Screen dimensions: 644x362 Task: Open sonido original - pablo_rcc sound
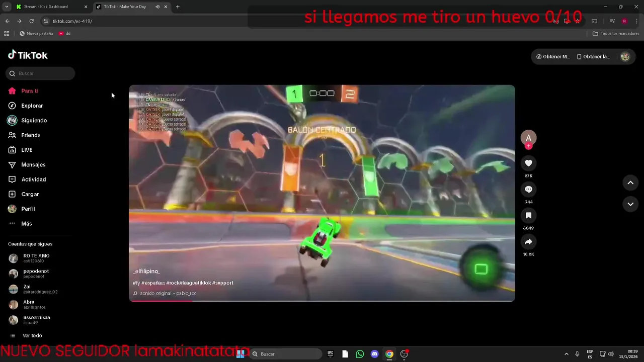[x=165, y=293]
